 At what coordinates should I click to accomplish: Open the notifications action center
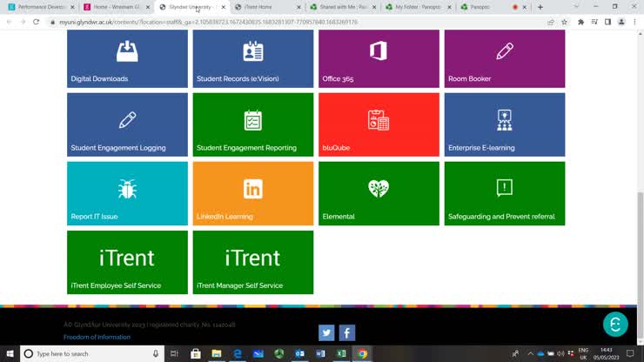tap(630, 353)
